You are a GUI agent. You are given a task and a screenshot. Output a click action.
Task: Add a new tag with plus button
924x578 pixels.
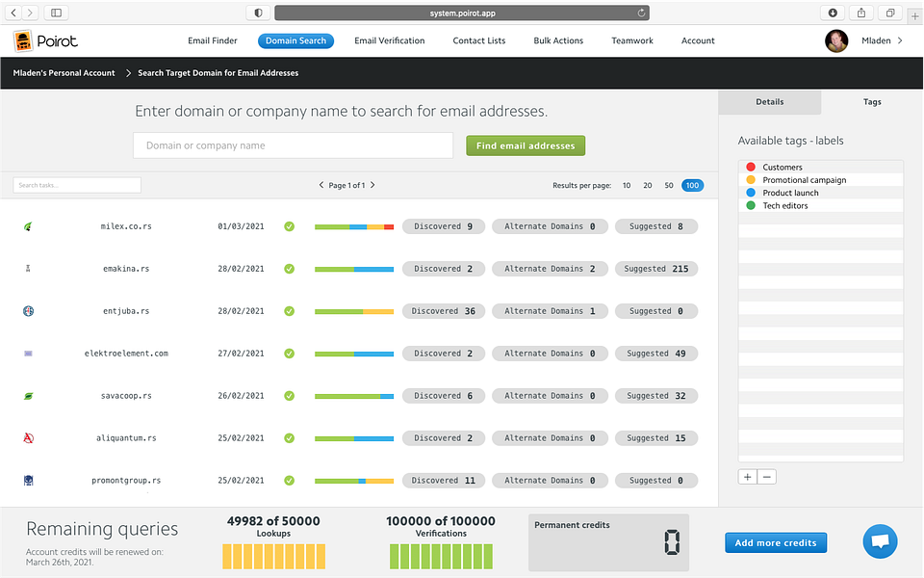747,477
